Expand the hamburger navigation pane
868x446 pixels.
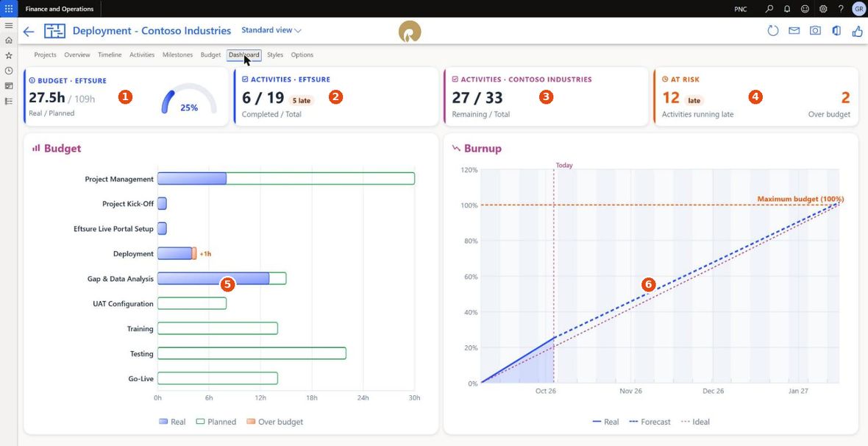tap(9, 26)
